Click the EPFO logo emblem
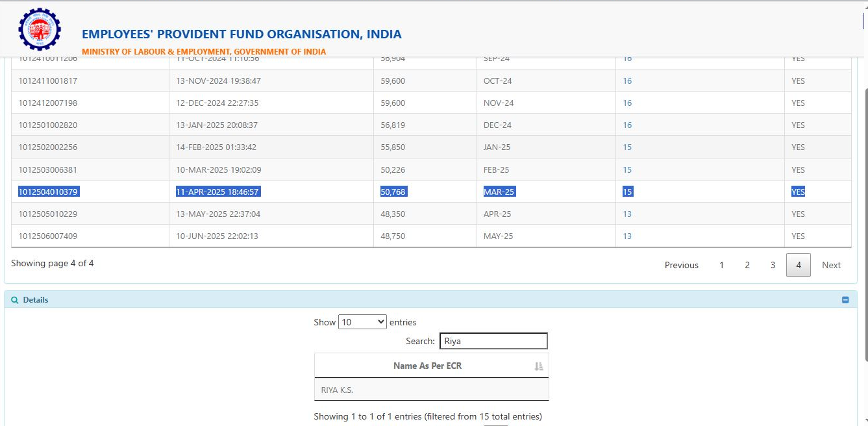The width and height of the screenshot is (868, 426). pyautogui.click(x=39, y=30)
